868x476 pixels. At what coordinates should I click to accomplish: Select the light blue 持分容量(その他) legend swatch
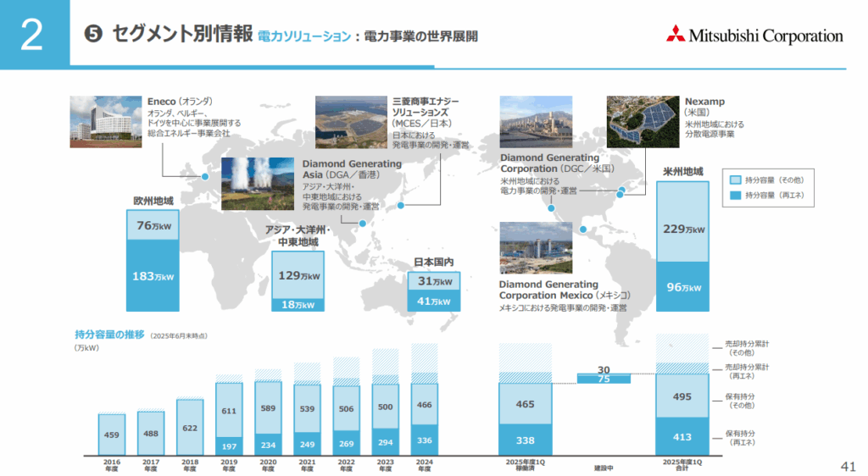735,180
